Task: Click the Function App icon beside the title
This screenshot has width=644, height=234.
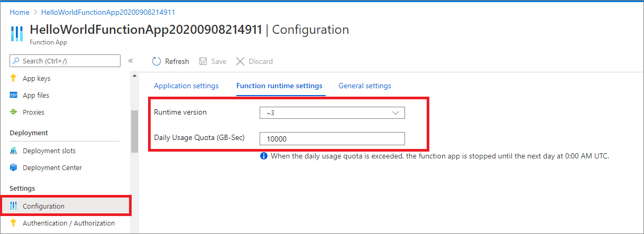Action: 17,33
